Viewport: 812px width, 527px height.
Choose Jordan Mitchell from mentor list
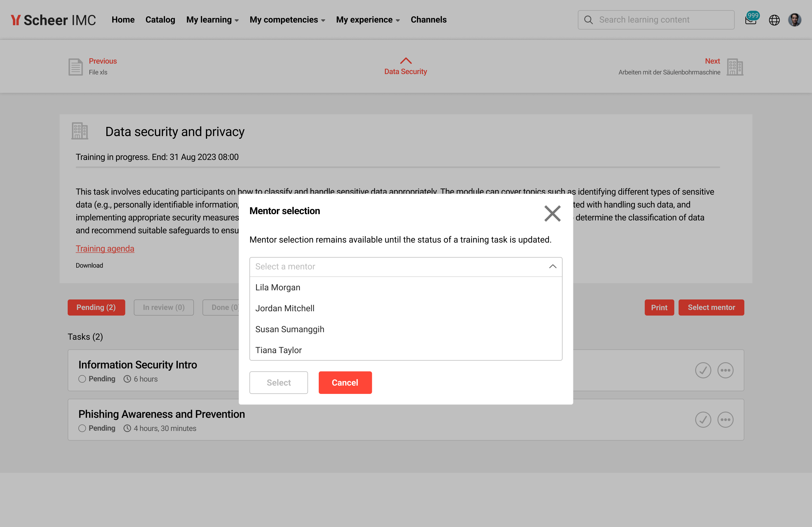(285, 308)
